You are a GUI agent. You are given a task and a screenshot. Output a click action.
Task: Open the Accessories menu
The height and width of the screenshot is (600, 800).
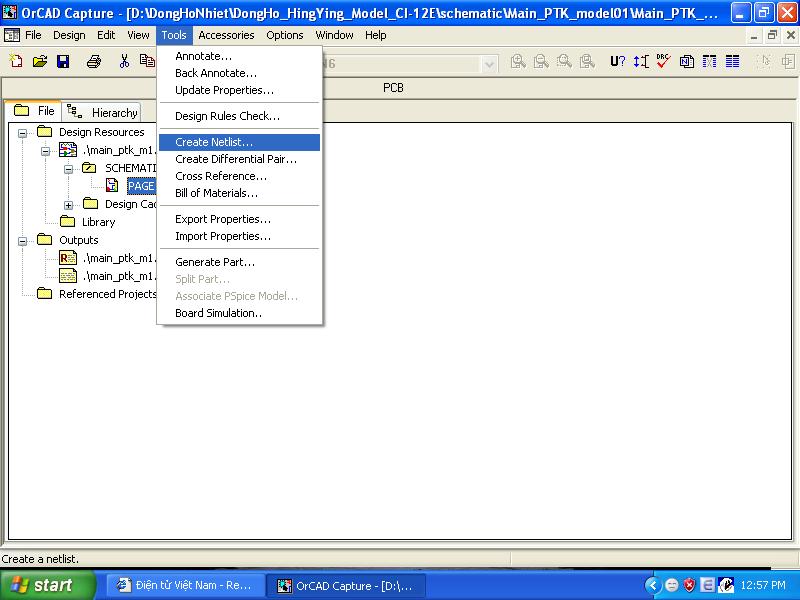point(226,35)
